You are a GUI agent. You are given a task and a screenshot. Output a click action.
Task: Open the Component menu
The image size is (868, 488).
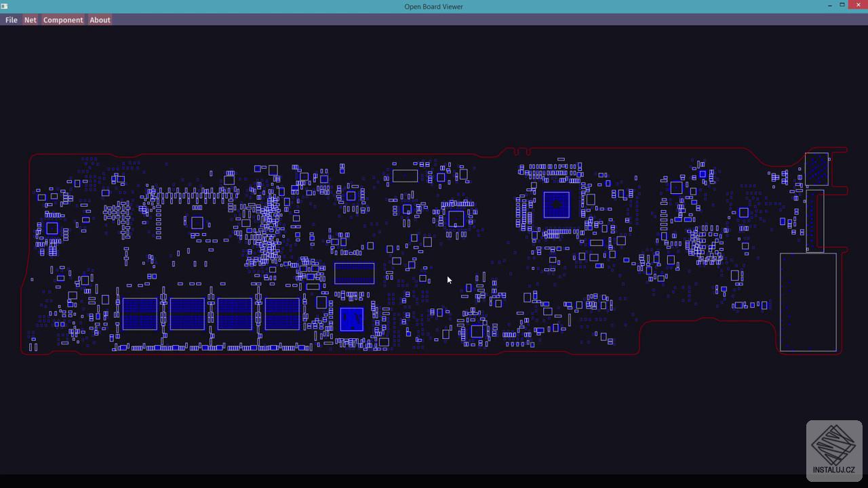[62, 20]
